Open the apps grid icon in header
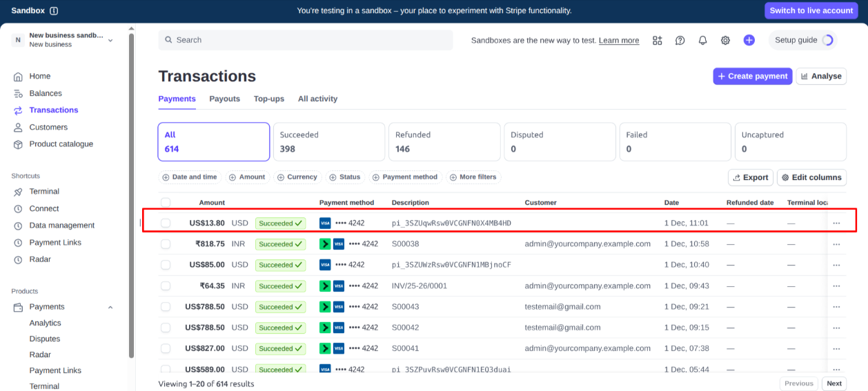 [x=657, y=40]
